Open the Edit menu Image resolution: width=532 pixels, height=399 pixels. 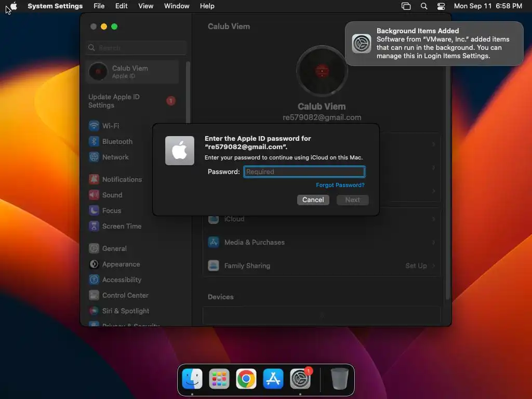[121, 6]
